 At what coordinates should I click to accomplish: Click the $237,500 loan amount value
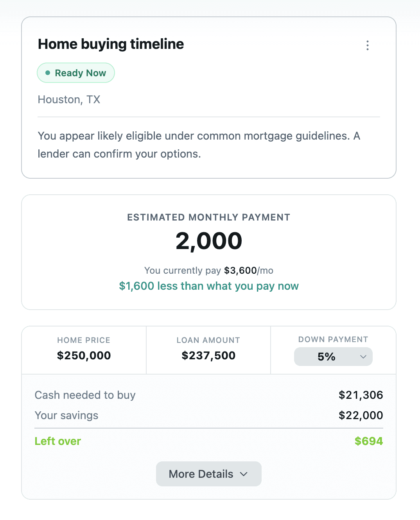tap(208, 355)
